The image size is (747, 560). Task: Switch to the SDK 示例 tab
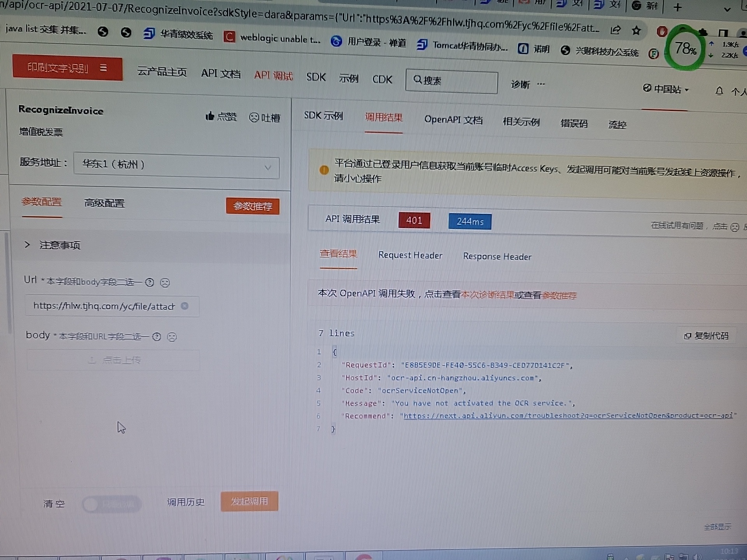pyautogui.click(x=323, y=116)
